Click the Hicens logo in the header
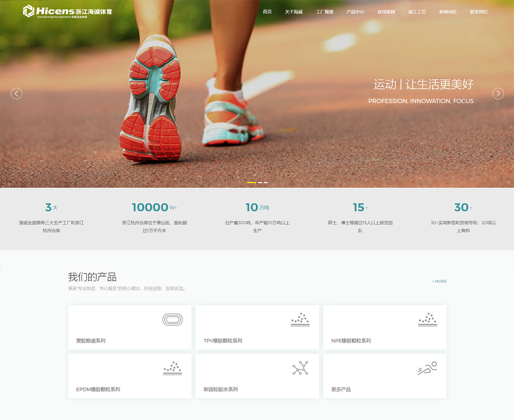This screenshot has height=420, width=514. coord(67,12)
